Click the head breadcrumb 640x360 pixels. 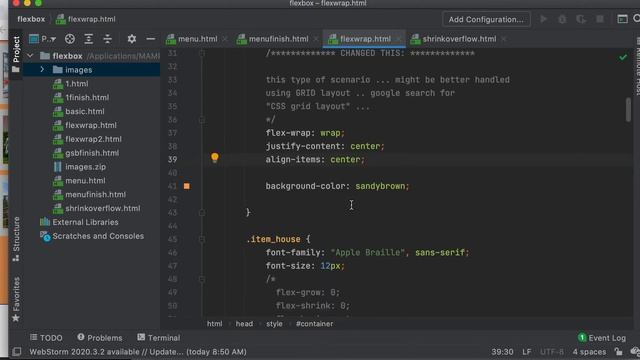click(x=244, y=324)
